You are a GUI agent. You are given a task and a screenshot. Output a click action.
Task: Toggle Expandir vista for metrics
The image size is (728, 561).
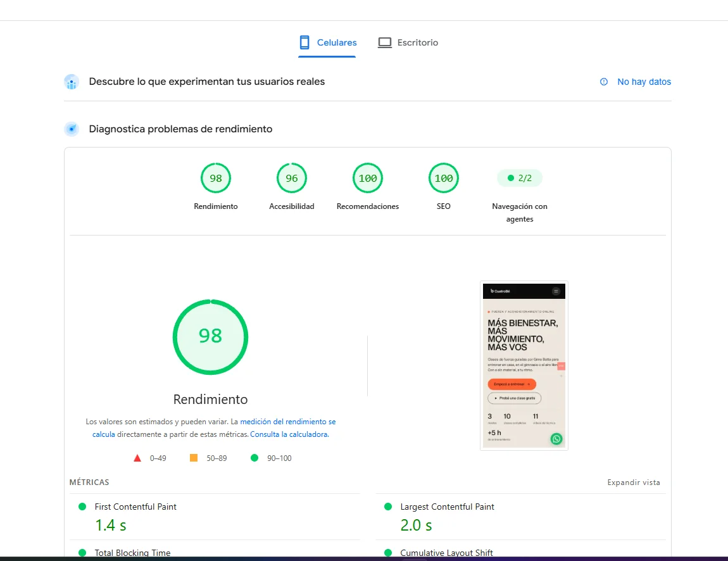point(633,482)
